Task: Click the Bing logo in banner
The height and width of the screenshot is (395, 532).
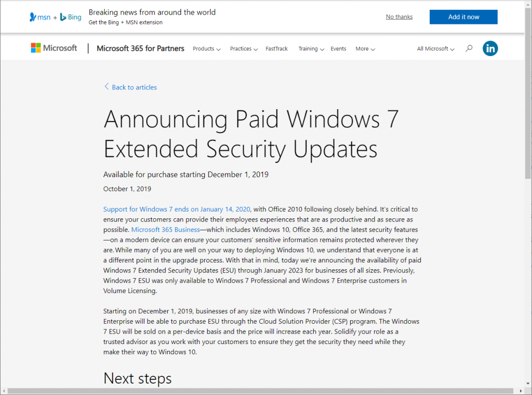Action: pyautogui.click(x=71, y=17)
